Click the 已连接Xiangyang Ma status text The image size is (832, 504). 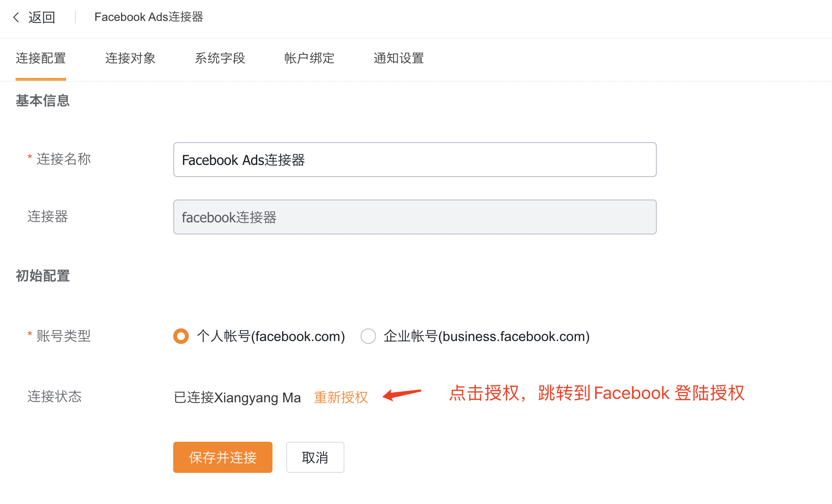coord(237,397)
